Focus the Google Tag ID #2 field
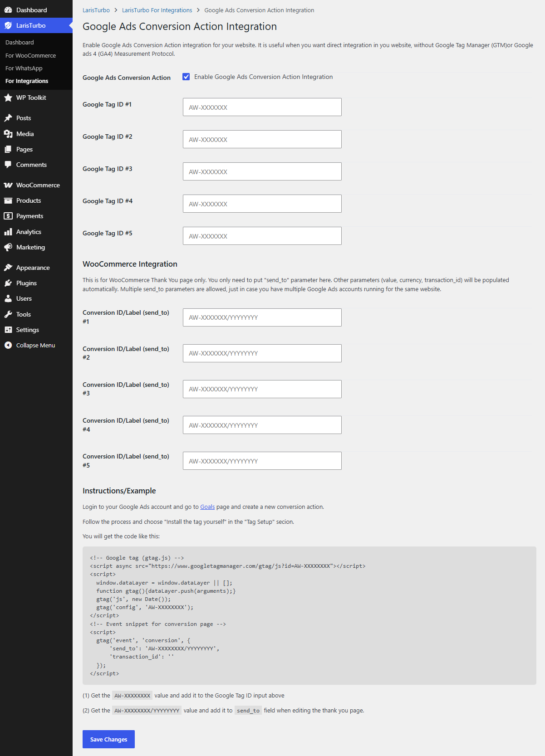Screen dimensions: 545x756 [x=262, y=139]
